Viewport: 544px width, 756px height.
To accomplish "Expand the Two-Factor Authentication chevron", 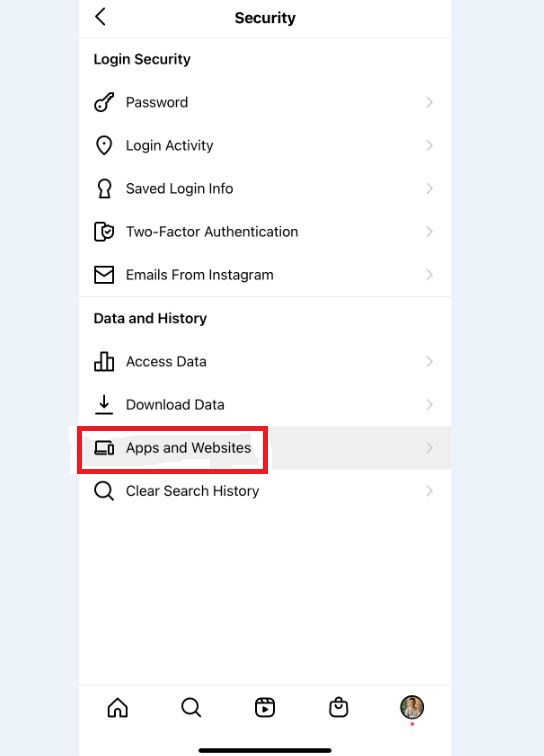I will coord(429,231).
